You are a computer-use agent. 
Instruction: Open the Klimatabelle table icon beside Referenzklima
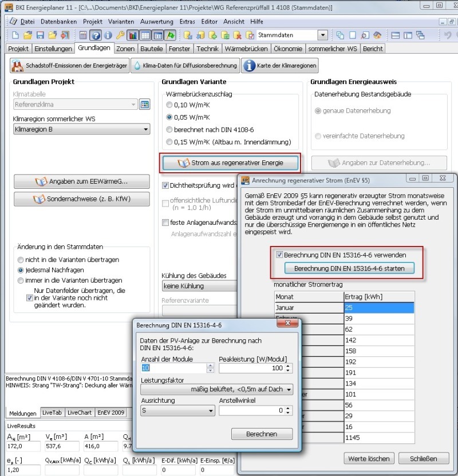coord(145,105)
